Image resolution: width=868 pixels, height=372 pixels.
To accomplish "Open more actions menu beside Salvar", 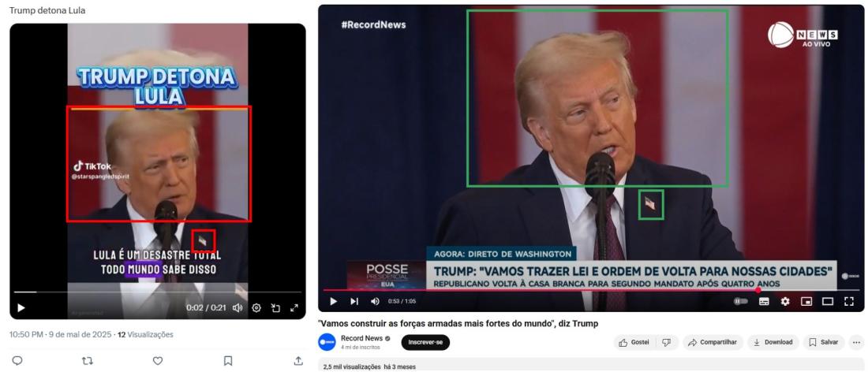I will [x=856, y=342].
